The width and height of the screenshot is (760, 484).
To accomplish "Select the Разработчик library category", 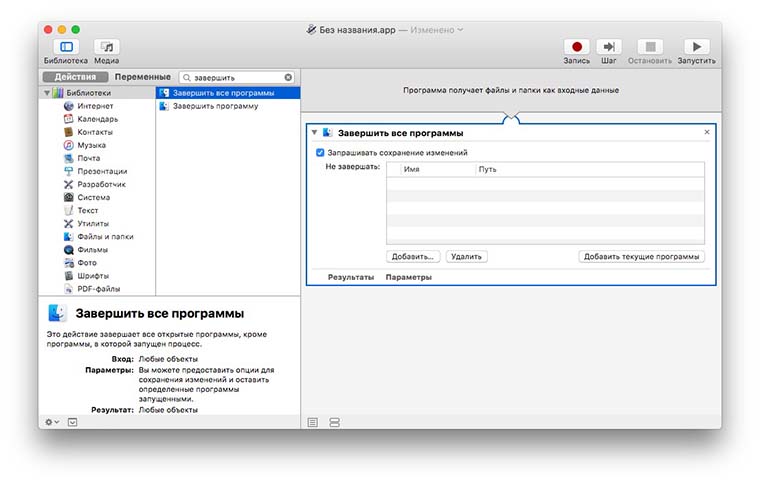I will click(101, 185).
